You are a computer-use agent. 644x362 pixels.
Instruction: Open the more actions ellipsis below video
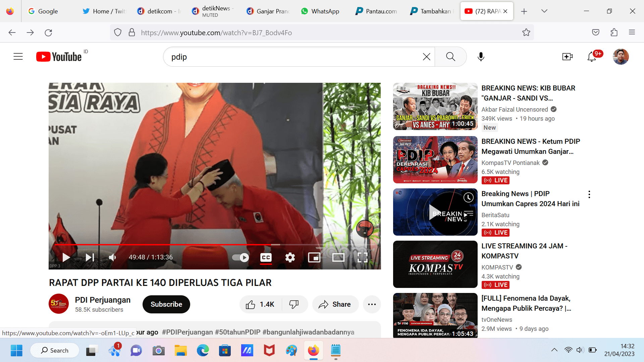click(372, 304)
